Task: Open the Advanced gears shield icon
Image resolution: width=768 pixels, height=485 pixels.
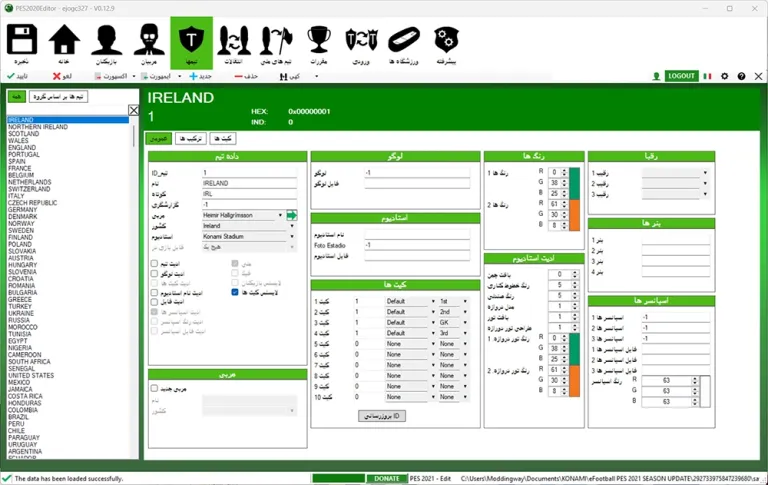Action: [446, 40]
